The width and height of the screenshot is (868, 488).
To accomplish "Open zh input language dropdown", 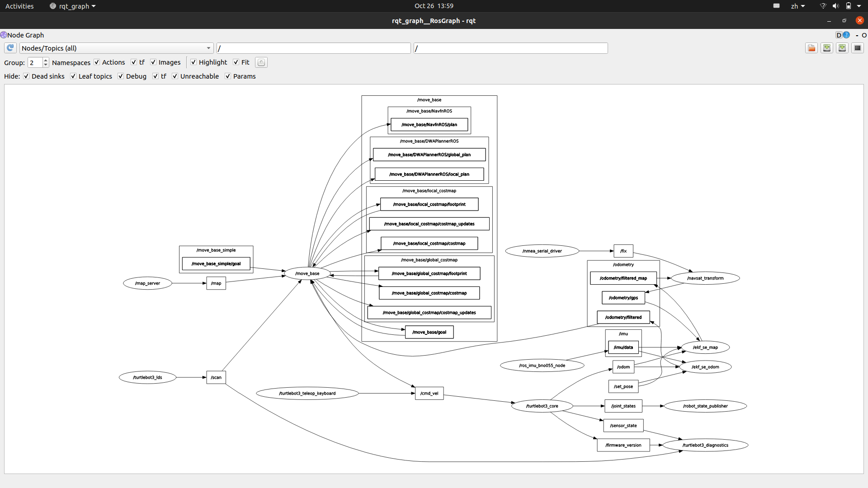I will (x=798, y=6).
